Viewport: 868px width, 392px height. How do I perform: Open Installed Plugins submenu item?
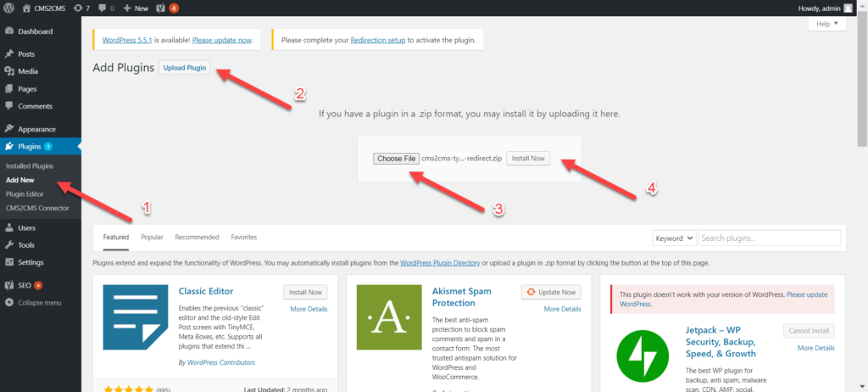[x=30, y=165]
